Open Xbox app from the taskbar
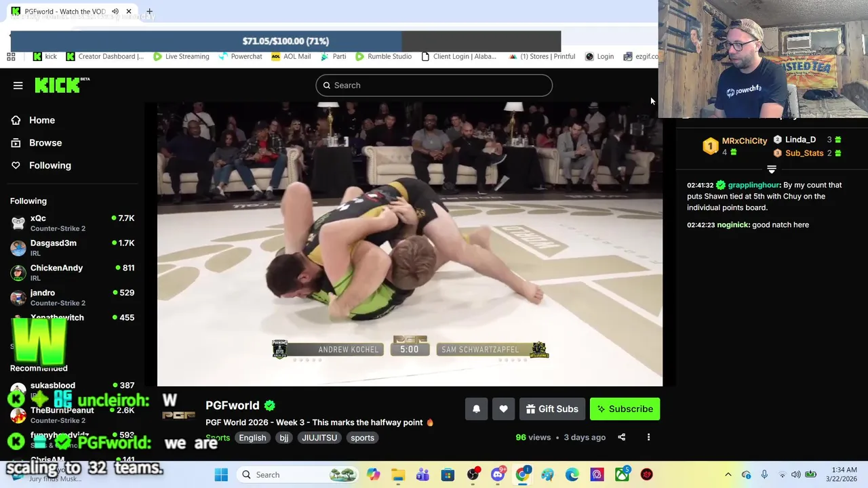Viewport: 868px width, 488px height. tap(622, 474)
